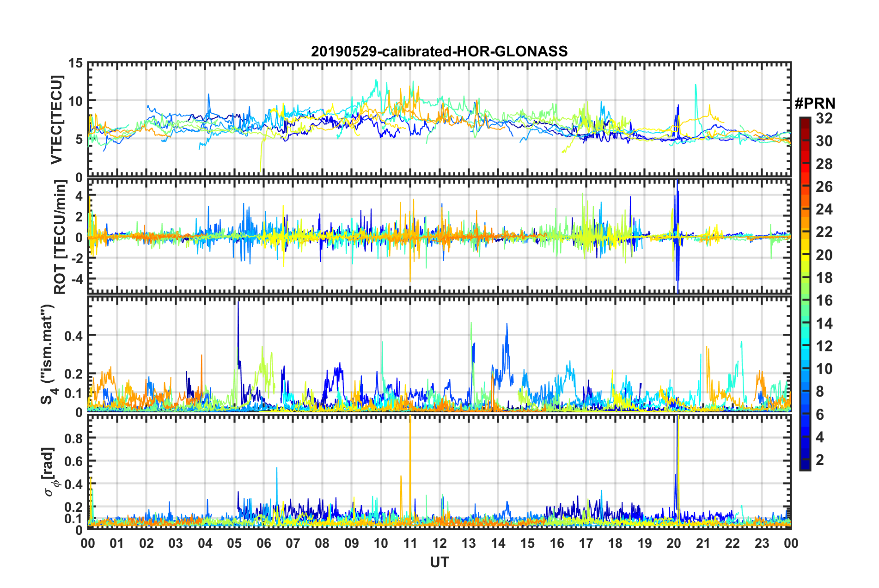
Task: Click tick label "0.4" on the sigma-phi axis
Action: 73,484
